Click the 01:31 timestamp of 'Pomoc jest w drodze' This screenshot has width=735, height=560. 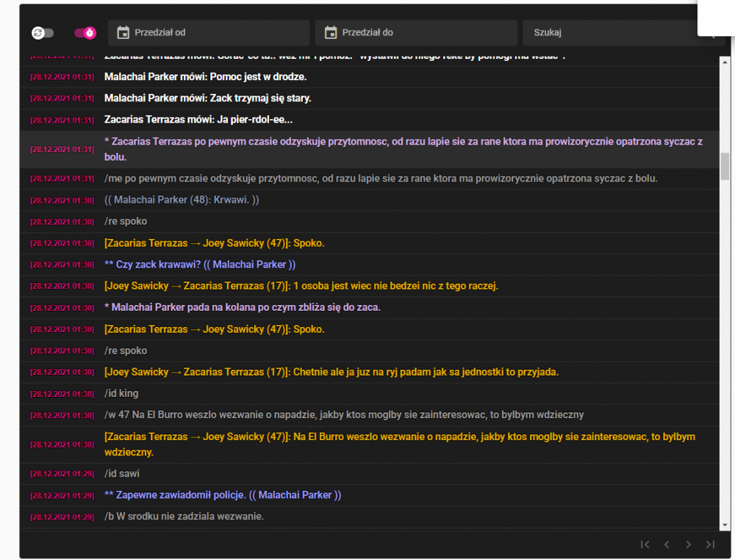coord(62,77)
